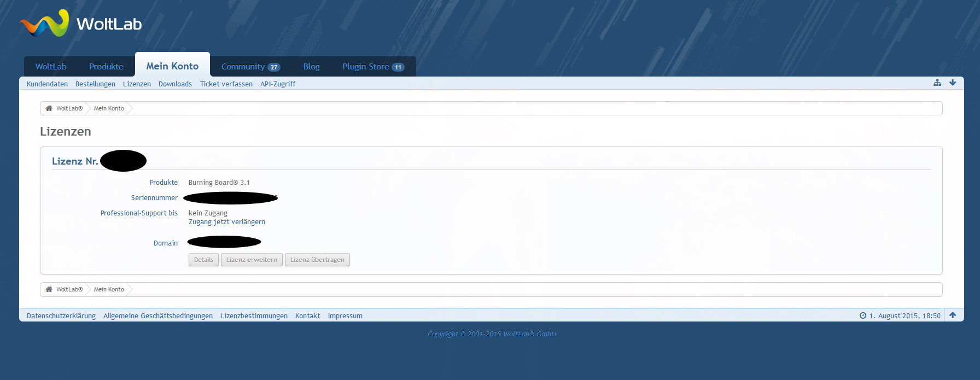
Task: Follow the 'Zugang jetzt verlängern' link
Action: click(227, 222)
